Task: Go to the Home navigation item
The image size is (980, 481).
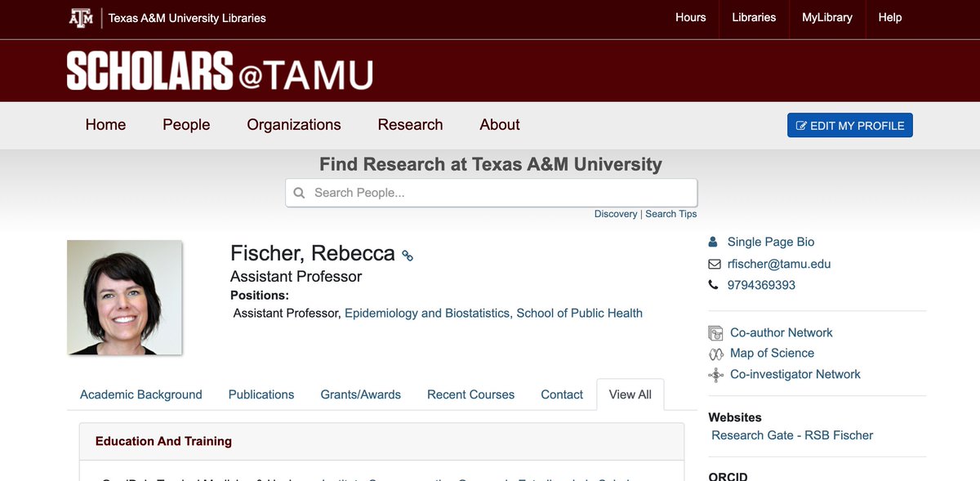Action: tap(105, 125)
